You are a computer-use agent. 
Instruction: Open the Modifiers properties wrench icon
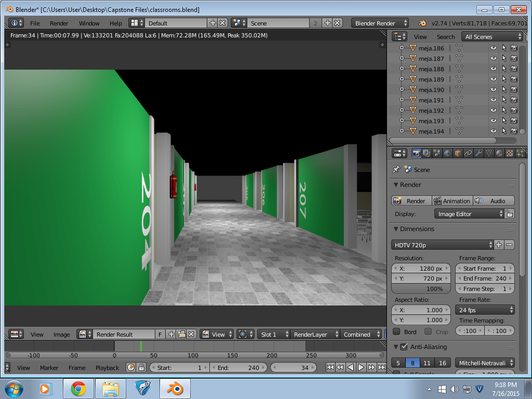click(x=478, y=153)
